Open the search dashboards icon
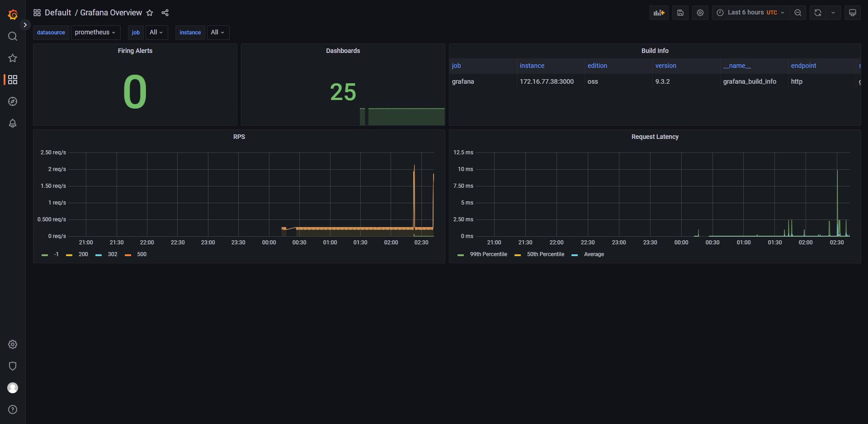The image size is (868, 424). coord(13,36)
